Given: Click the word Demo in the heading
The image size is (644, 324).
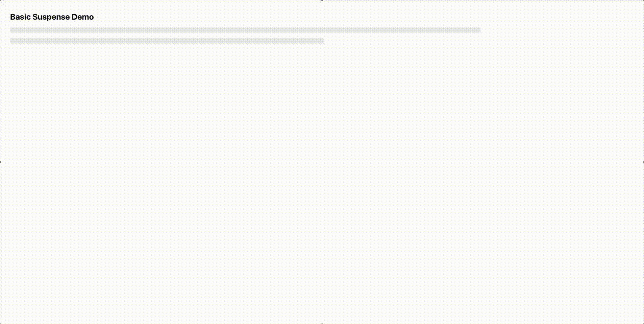Looking at the screenshot, I should point(83,17).
